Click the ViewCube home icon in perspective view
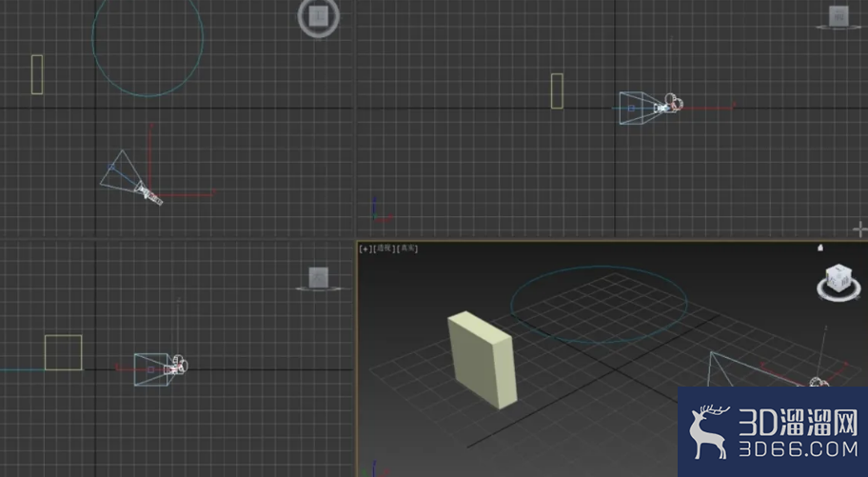This screenshot has width=868, height=477. [820, 248]
